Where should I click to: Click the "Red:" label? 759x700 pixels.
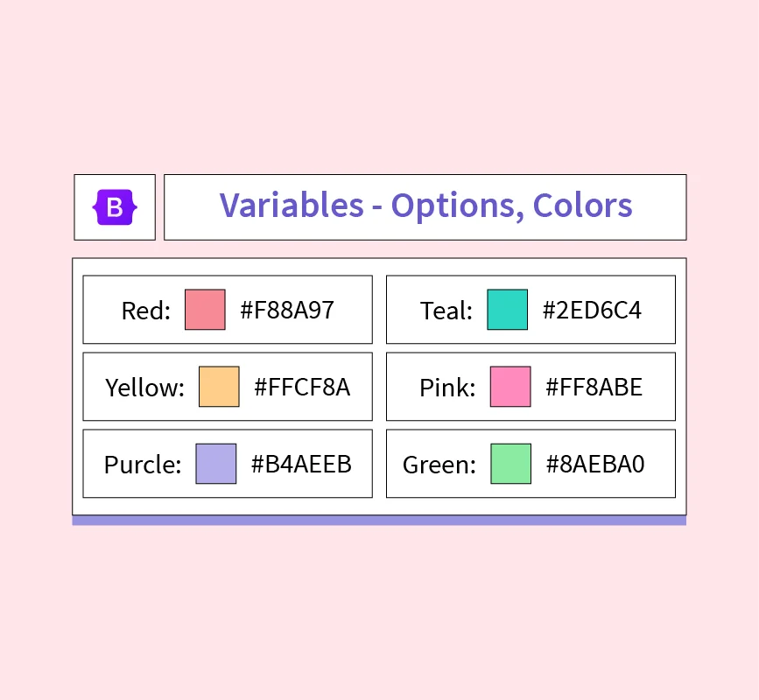pyautogui.click(x=146, y=311)
